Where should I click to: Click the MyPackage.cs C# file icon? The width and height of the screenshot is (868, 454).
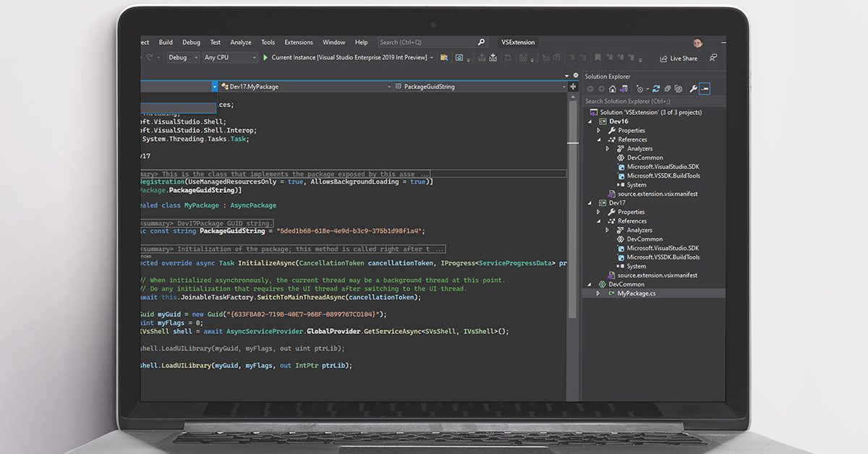click(x=611, y=294)
